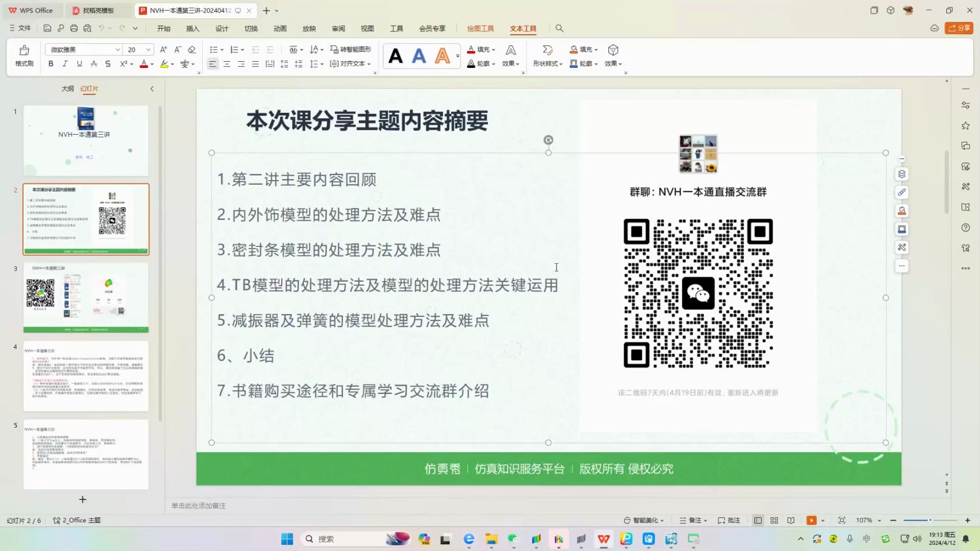Adjust the zoom slider in status bar

[930, 520]
